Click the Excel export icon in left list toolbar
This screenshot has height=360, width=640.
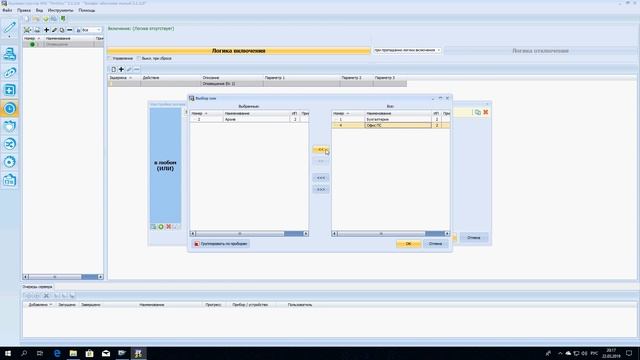(27, 30)
